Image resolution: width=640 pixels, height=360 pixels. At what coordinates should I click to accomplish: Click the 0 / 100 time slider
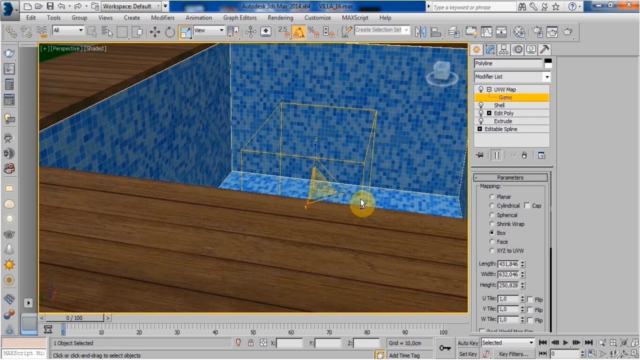(75, 318)
